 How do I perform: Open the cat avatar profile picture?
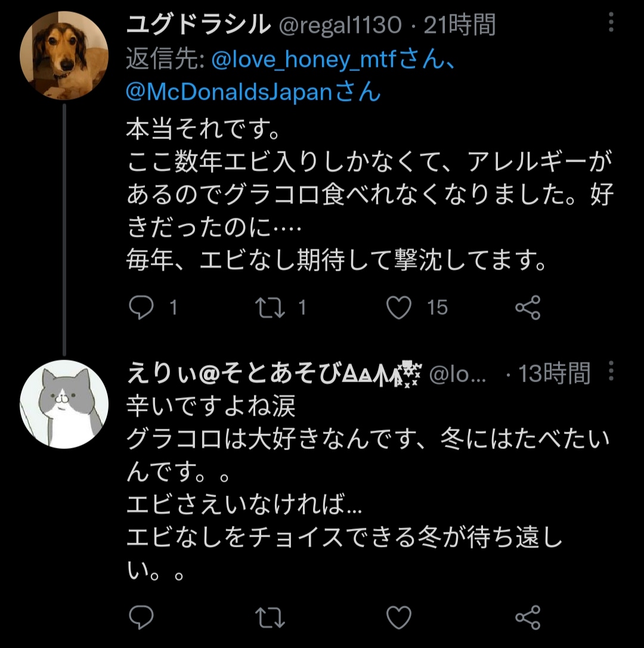tap(64, 404)
